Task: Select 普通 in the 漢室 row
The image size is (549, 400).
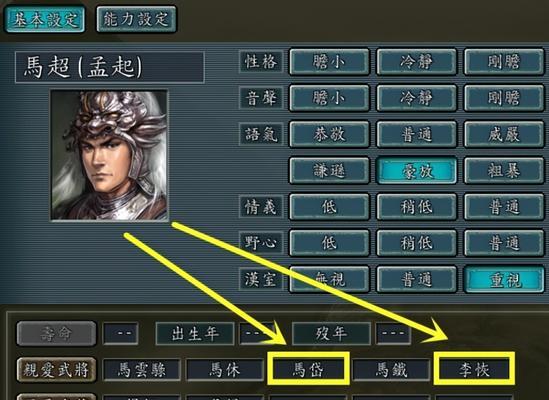Action: click(x=416, y=280)
